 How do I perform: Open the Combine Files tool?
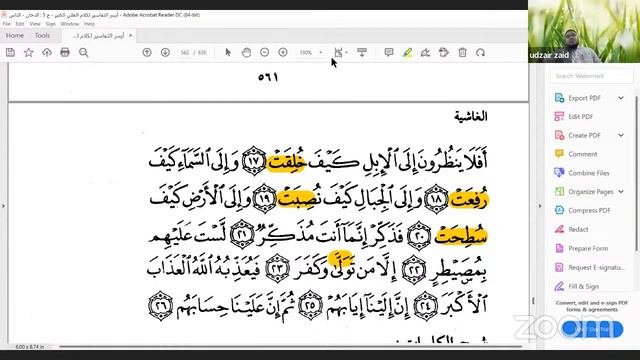589,173
